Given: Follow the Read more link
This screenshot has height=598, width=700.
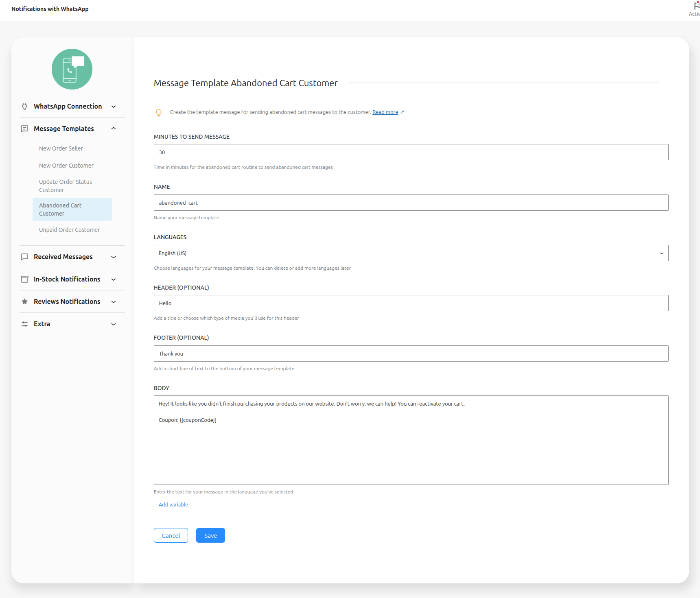Looking at the screenshot, I should tap(385, 112).
